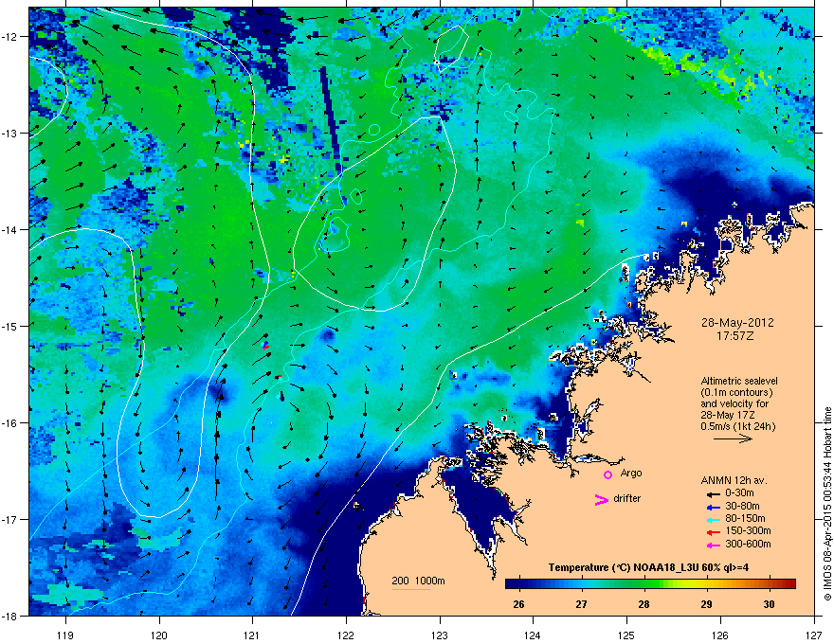Click the blue 30-80m legend arrow
The image size is (834, 644).
(x=713, y=507)
